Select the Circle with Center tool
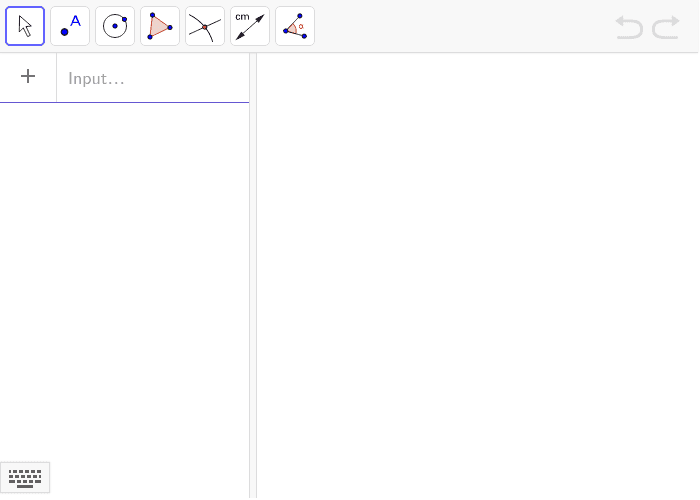This screenshot has width=700, height=500. coord(115,26)
